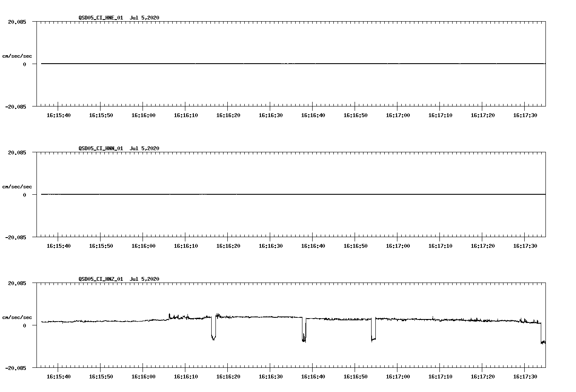Select the -20.085 lower limit on HNE plot
The width and height of the screenshot is (576, 392).
16,107
